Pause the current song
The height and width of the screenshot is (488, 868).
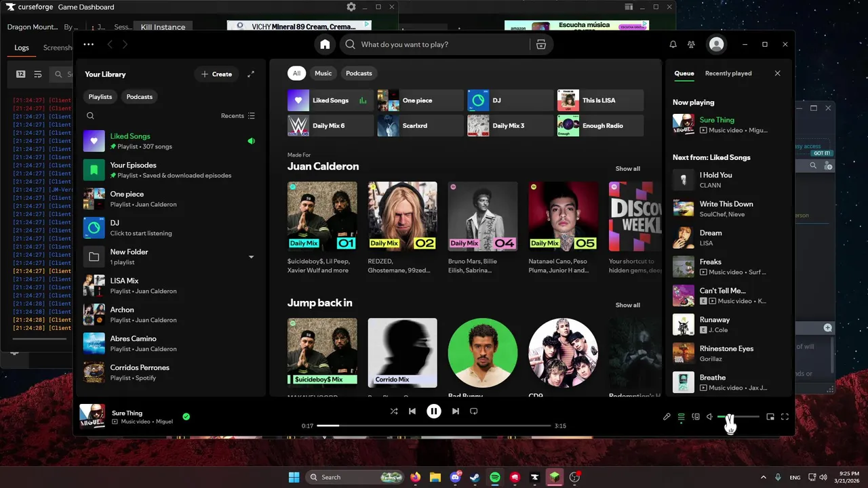pos(434,411)
